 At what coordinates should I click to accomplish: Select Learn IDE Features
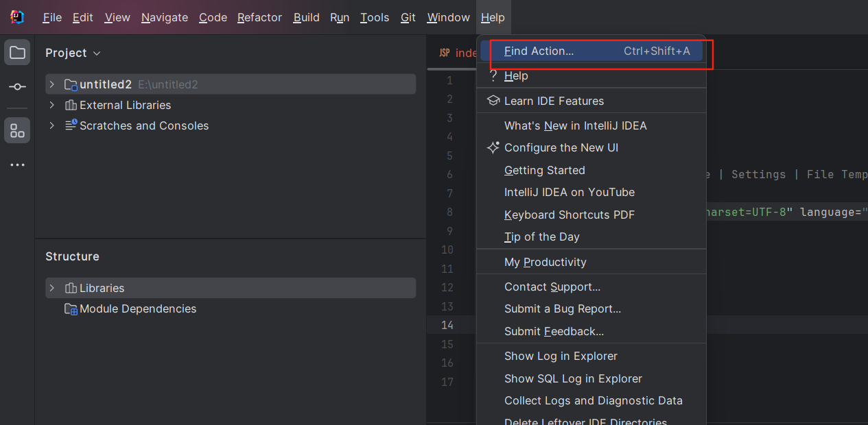coord(591,101)
